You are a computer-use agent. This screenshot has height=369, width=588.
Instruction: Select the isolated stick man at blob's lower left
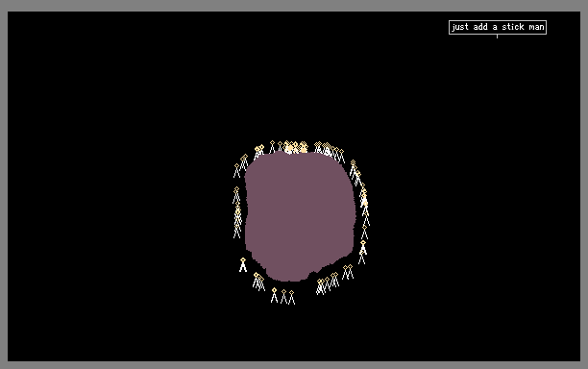point(243,265)
